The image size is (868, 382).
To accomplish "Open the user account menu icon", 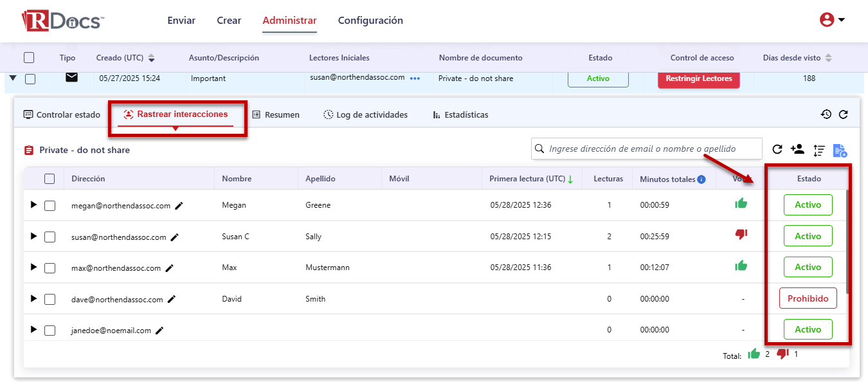I will coord(831,20).
